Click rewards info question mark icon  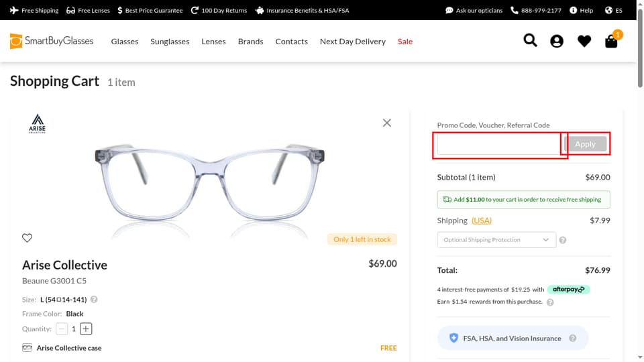[550, 302]
